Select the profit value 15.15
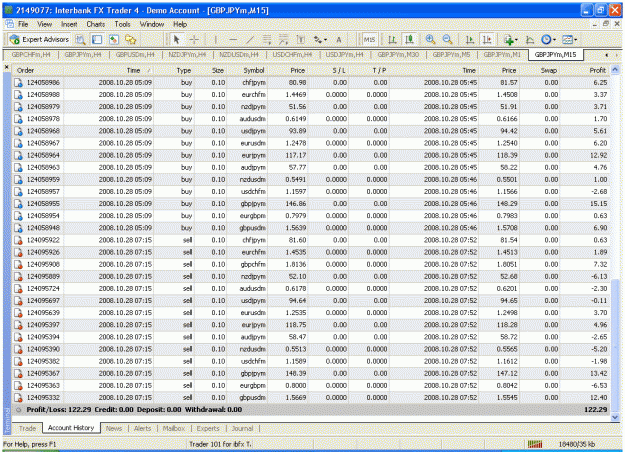The width and height of the screenshot is (625, 452). [x=598, y=204]
